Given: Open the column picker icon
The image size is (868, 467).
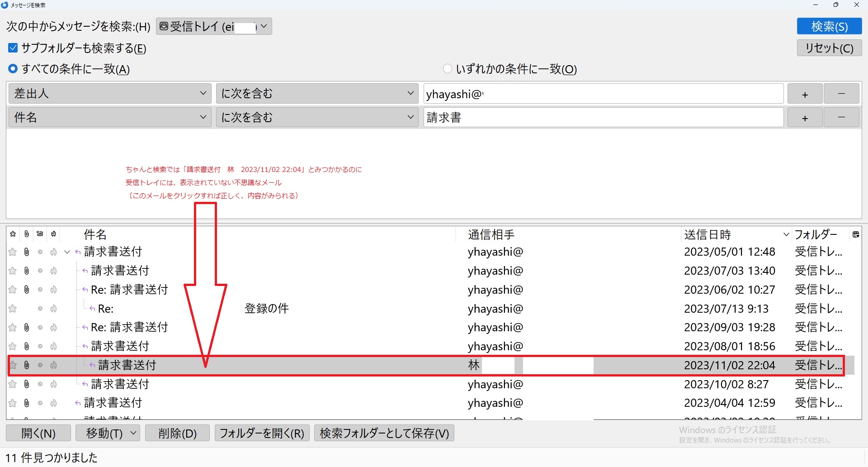Looking at the screenshot, I should point(855,234).
